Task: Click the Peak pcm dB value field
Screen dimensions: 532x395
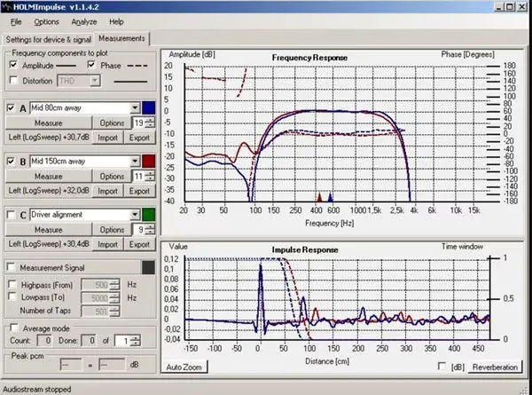Action: coord(112,365)
